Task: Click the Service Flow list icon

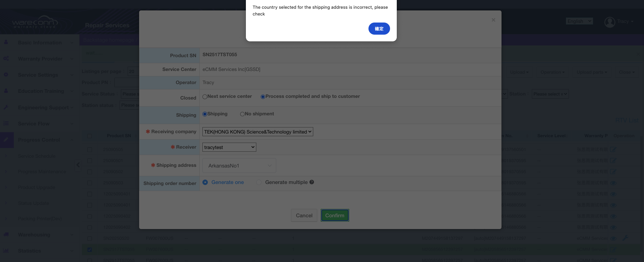Action: [x=6, y=123]
